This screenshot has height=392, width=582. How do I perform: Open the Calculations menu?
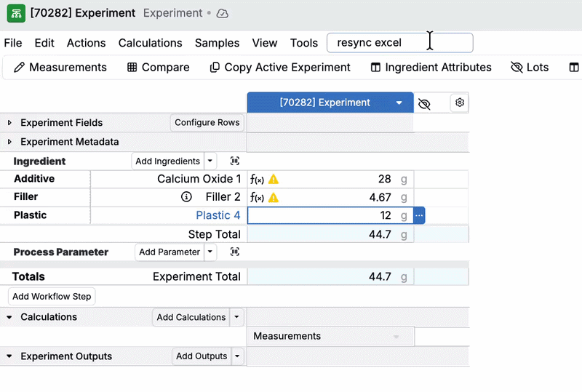coord(150,43)
